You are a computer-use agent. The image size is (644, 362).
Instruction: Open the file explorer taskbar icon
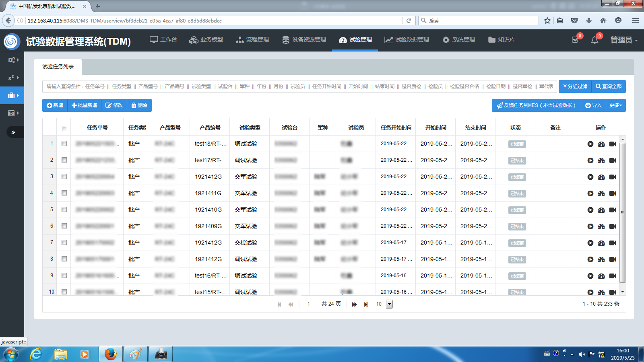61,354
